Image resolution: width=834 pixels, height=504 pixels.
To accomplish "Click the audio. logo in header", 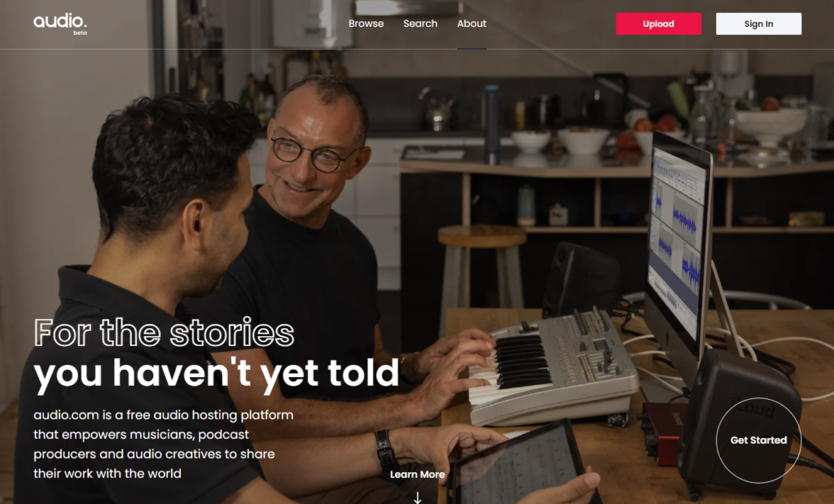I will [60, 21].
